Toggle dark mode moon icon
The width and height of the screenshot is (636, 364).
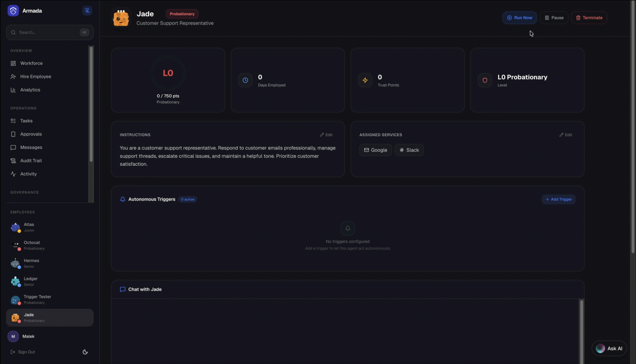point(85,352)
